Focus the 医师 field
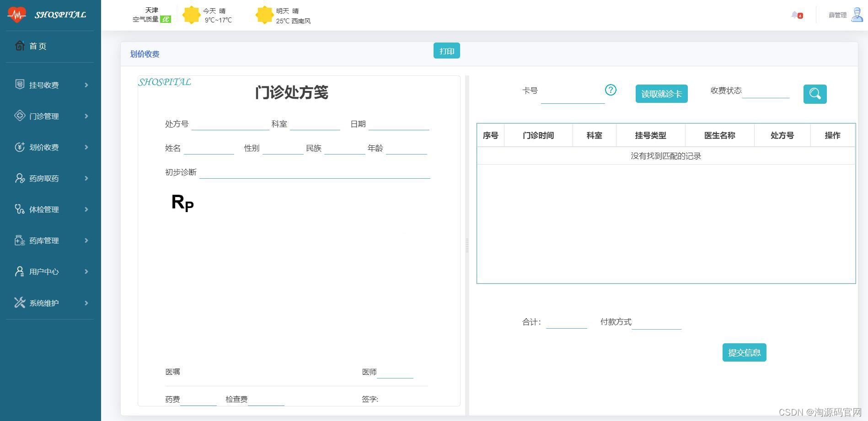868x421 pixels. pos(395,372)
